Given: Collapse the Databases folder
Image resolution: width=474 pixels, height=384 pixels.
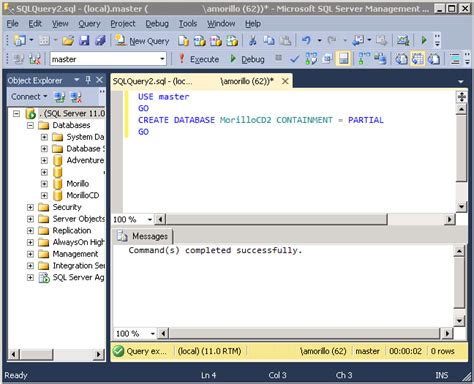Looking at the screenshot, I should click(x=30, y=125).
